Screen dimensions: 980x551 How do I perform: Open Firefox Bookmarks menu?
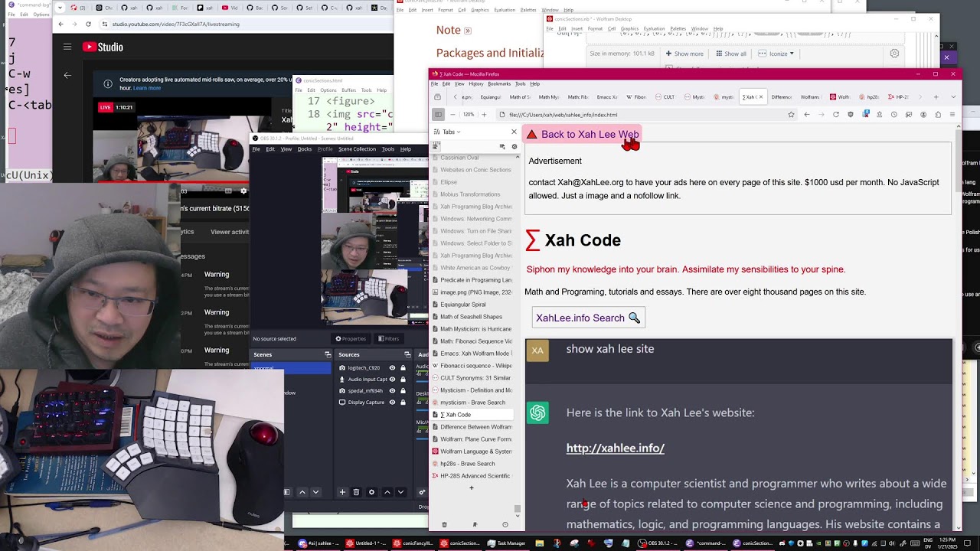click(x=499, y=83)
